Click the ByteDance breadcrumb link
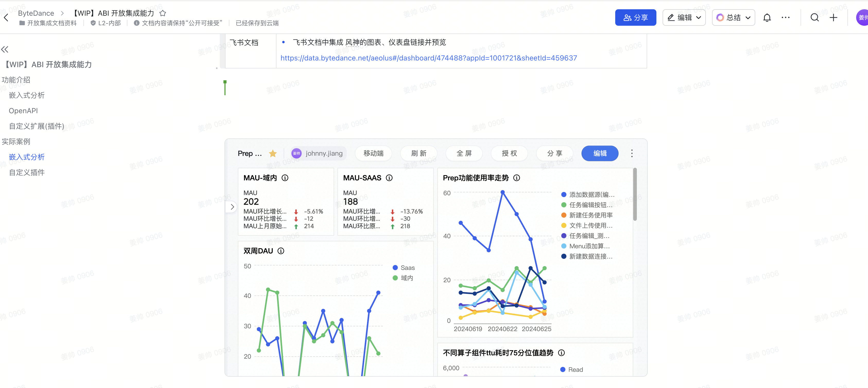868x388 pixels. click(x=36, y=13)
